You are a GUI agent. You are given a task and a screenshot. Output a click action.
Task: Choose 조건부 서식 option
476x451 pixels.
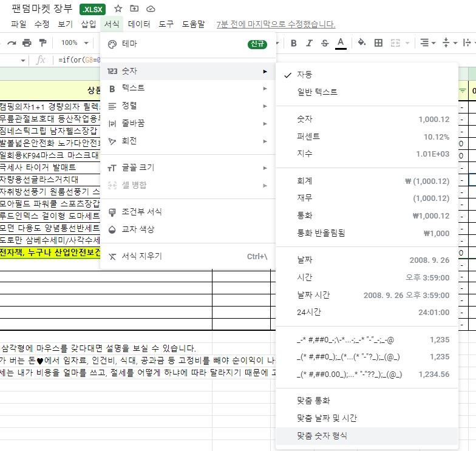(x=188, y=212)
